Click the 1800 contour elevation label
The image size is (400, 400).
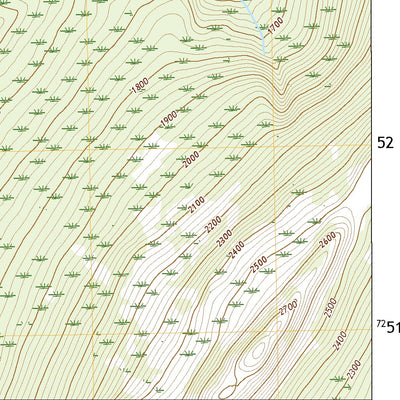[x=140, y=86]
